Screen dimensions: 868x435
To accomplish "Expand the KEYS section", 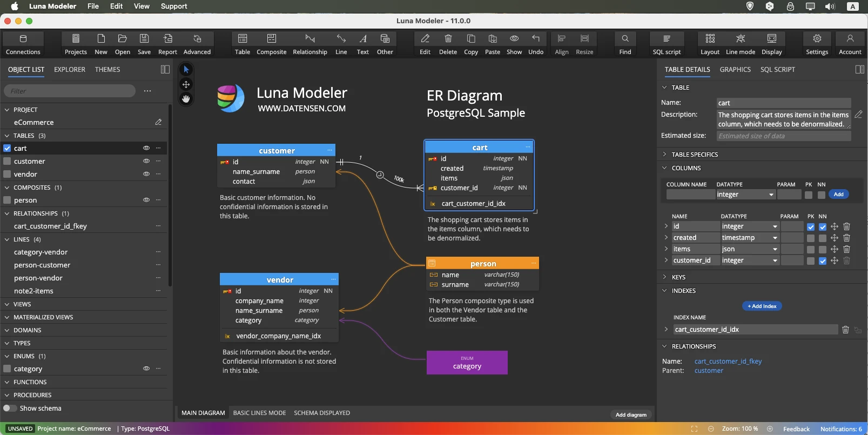I will (x=664, y=277).
